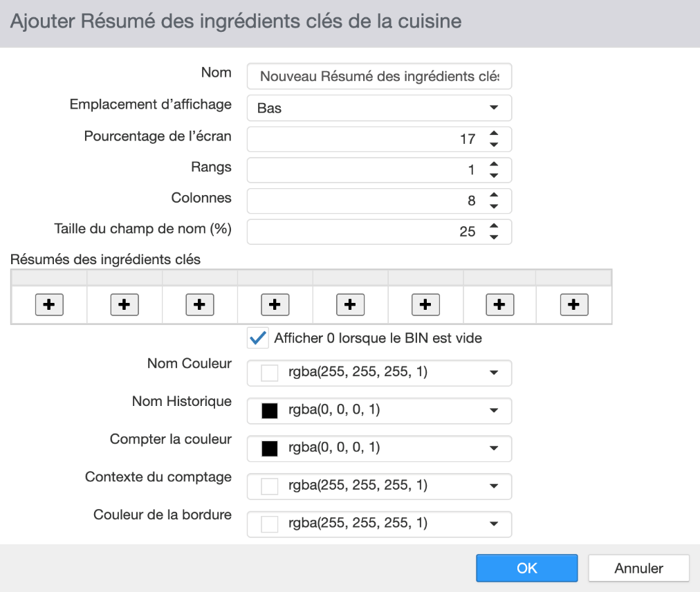This screenshot has width=700, height=592.
Task: Focus the Nom text field
Action: [x=379, y=76]
